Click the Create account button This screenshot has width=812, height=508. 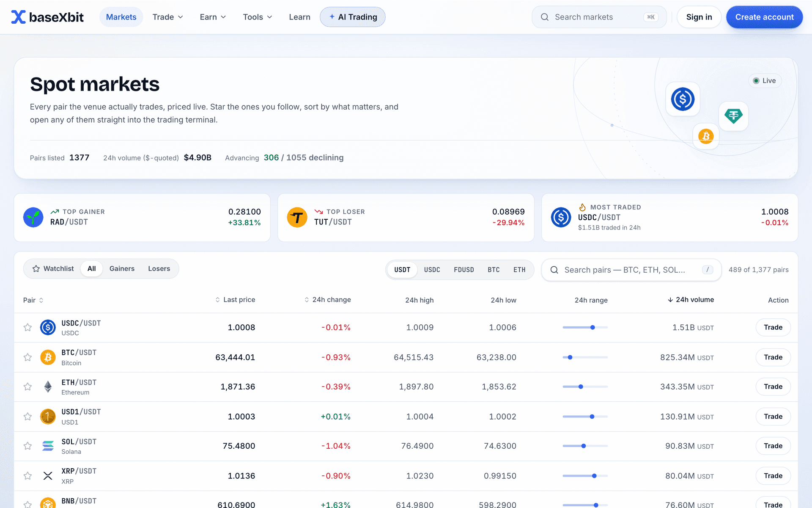tap(764, 17)
